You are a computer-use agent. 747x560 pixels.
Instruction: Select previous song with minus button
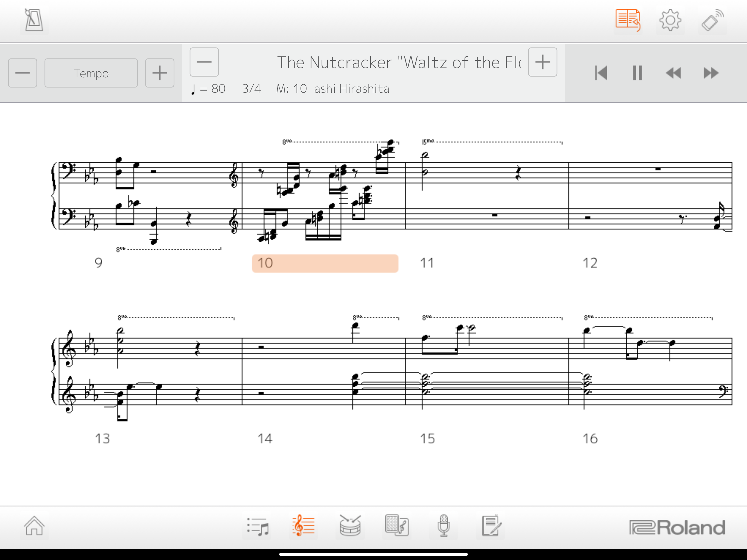[204, 62]
